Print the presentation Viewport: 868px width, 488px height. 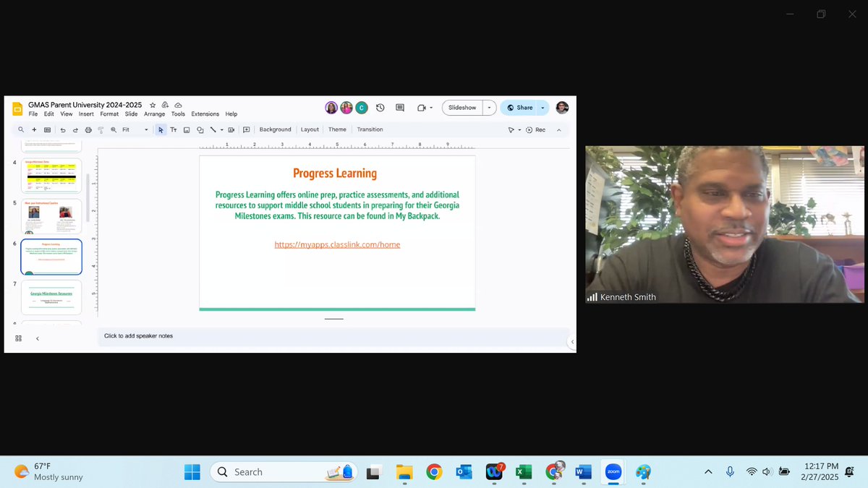[x=87, y=129]
